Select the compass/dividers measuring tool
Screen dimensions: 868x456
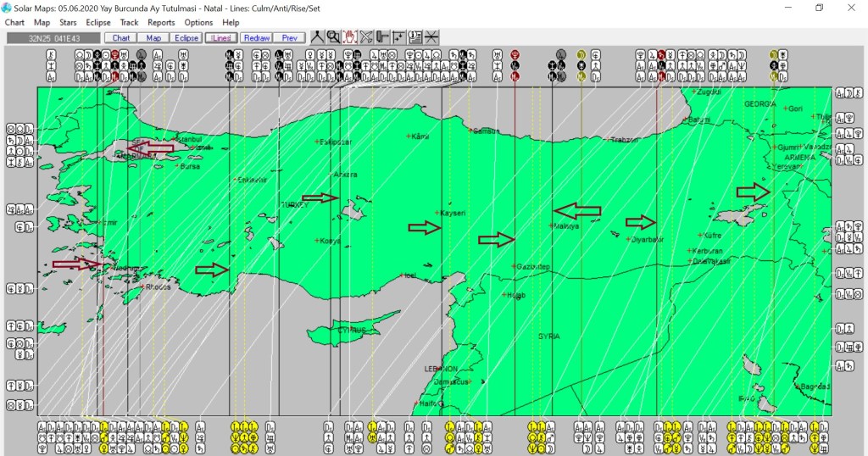(x=318, y=37)
